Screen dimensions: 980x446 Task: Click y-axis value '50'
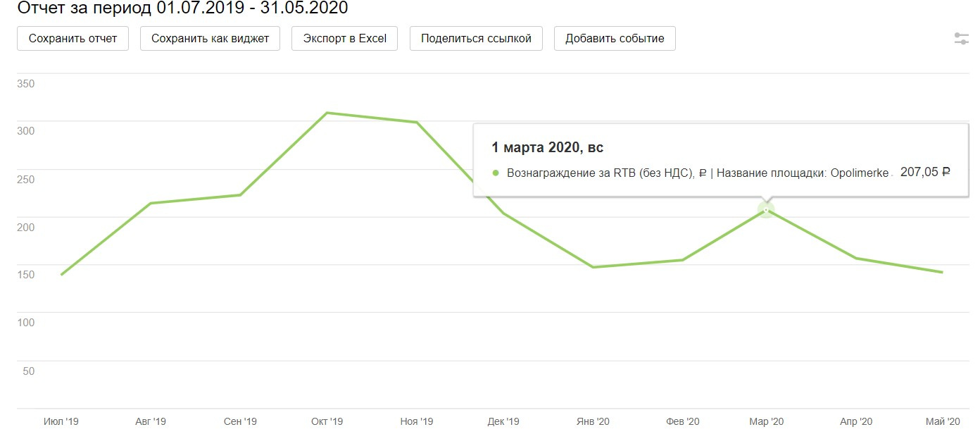(x=28, y=371)
